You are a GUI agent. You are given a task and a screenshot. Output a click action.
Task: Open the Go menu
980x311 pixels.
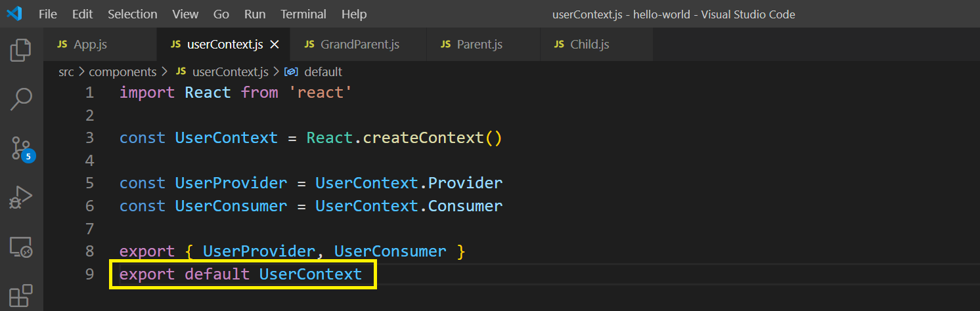tap(221, 14)
